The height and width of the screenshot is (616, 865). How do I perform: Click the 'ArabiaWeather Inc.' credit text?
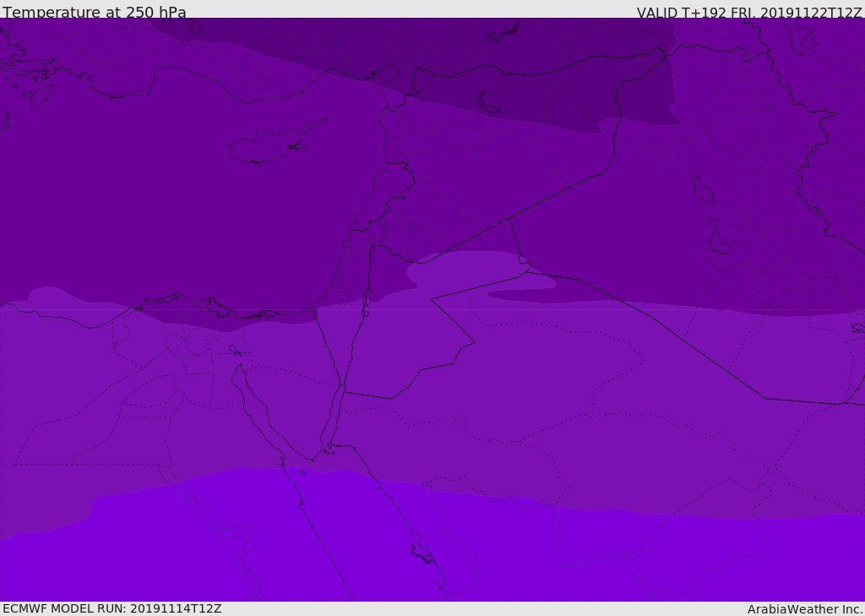pos(805,609)
